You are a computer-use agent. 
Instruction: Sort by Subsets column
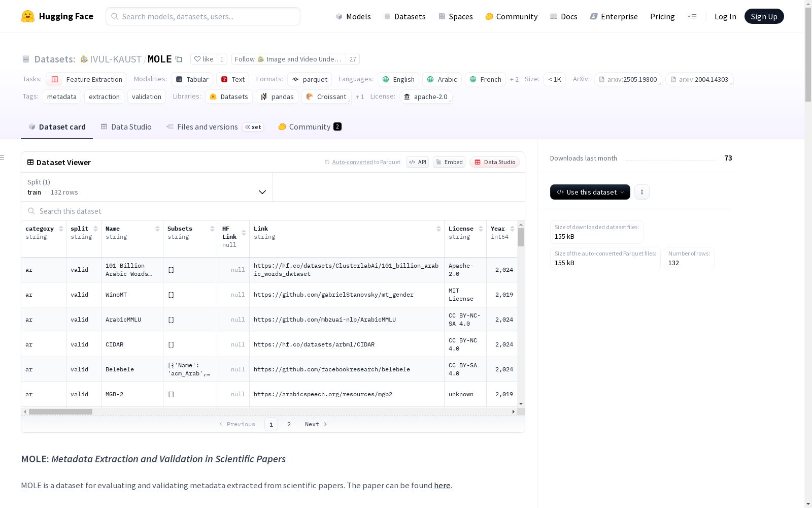click(212, 229)
